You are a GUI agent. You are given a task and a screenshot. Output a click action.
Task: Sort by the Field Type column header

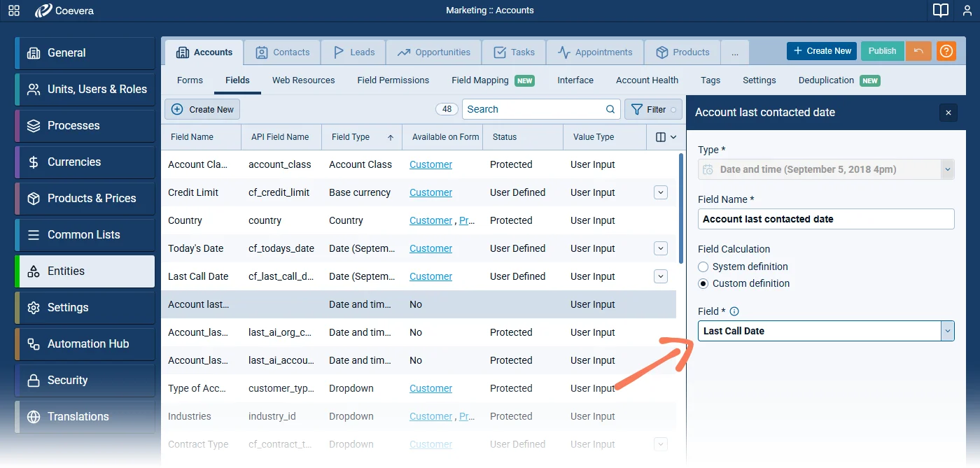click(362, 137)
